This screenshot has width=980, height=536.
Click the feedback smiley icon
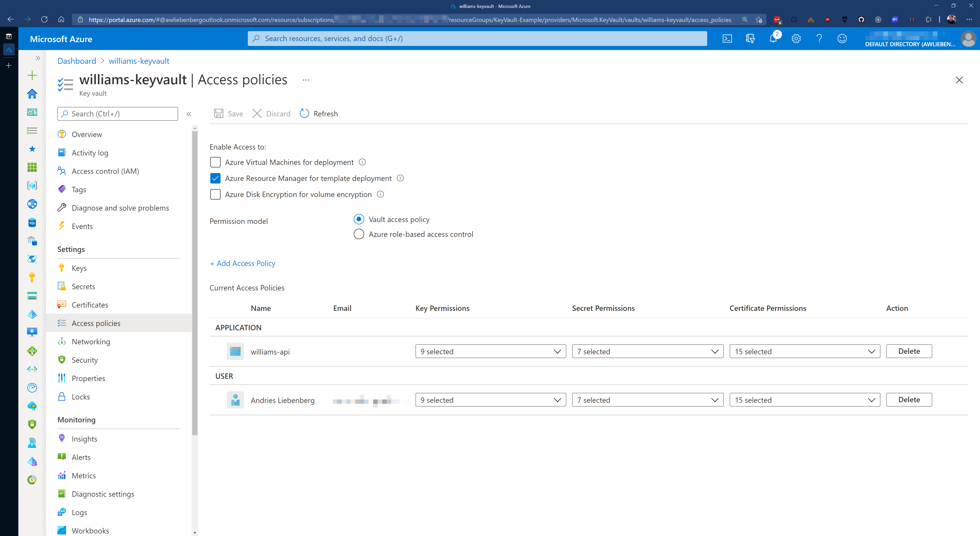(x=842, y=39)
